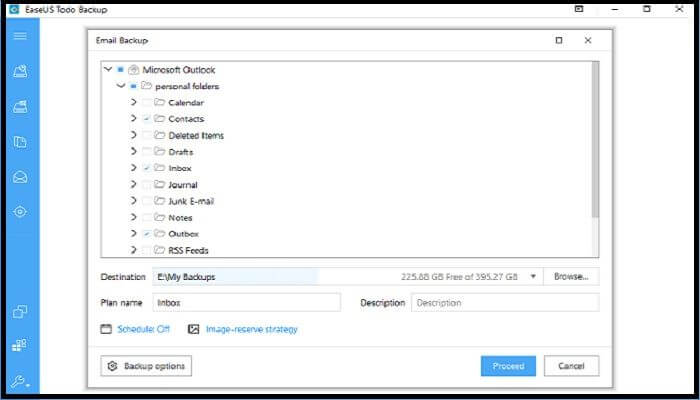Screen dimensions: 700x400
Task: Click the Calendar folder icon
Action: coord(159,102)
